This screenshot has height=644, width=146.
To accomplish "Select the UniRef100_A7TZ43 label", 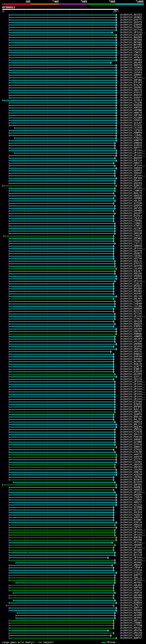I will tap(131, 314).
